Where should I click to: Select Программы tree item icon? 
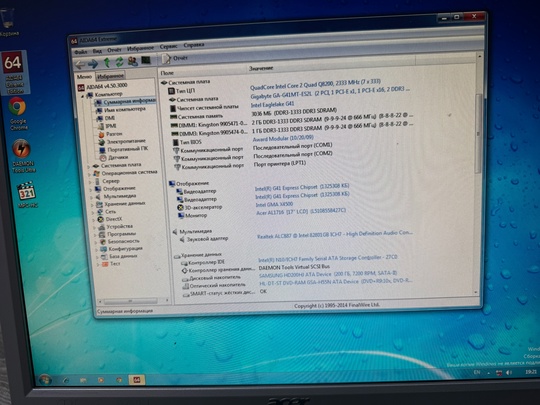coord(102,235)
